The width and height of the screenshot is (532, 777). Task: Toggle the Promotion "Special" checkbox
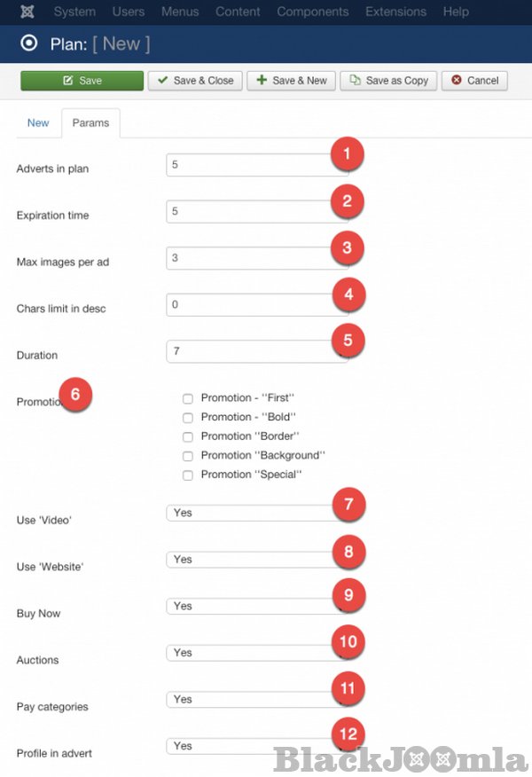coord(187,475)
